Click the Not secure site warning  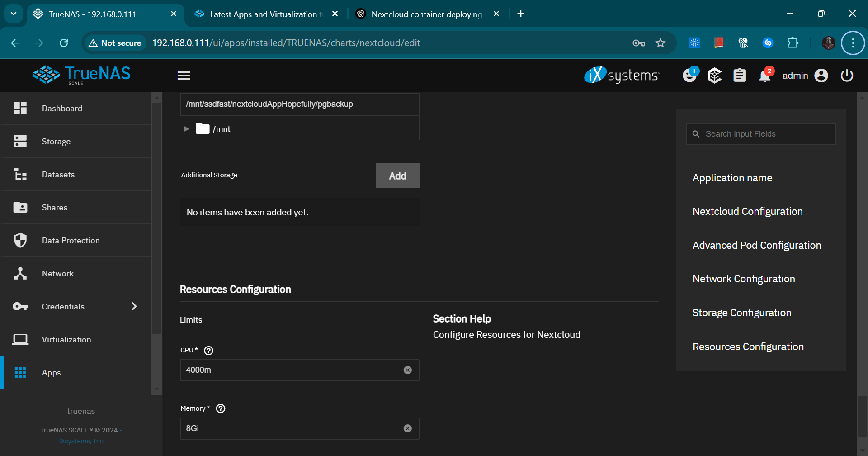click(x=115, y=43)
